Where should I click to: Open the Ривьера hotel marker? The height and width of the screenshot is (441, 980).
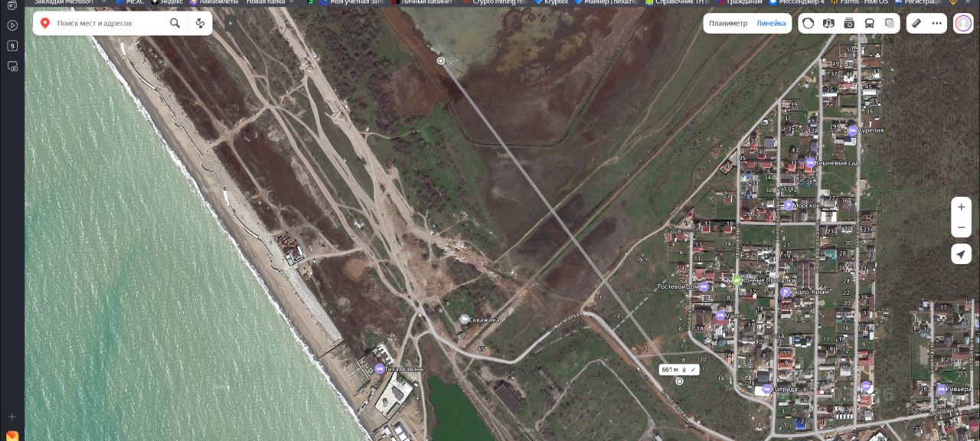pos(940,388)
